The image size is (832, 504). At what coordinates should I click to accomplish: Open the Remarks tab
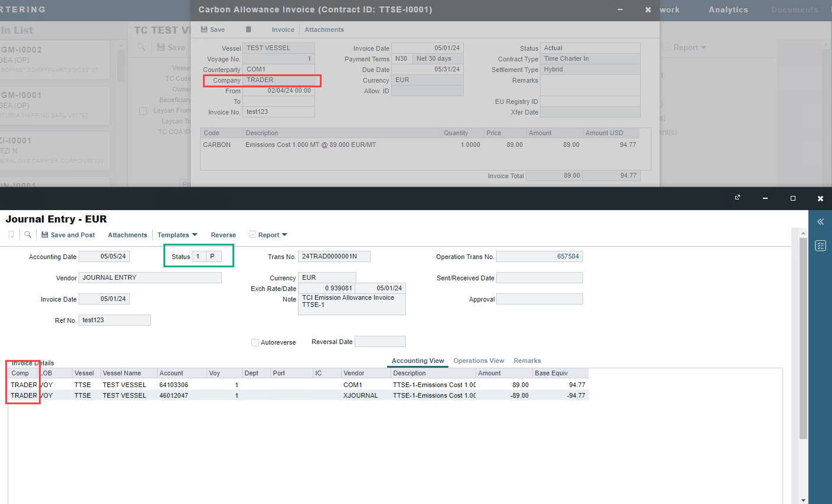527,361
